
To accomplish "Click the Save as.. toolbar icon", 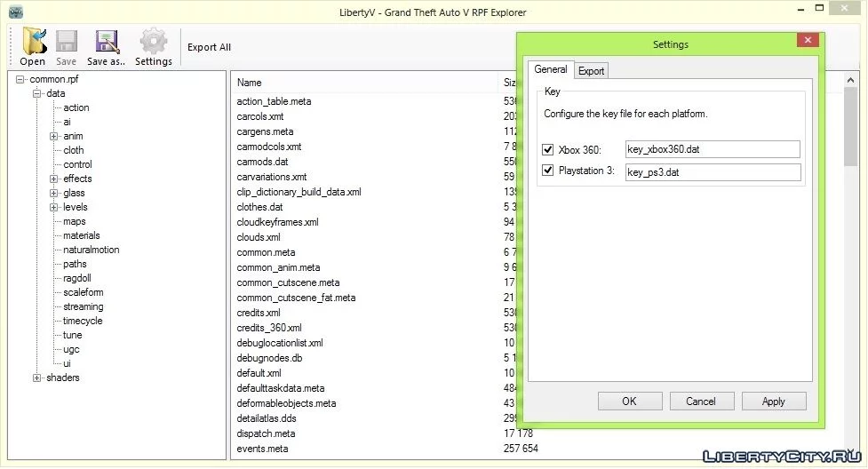I will tap(107, 41).
